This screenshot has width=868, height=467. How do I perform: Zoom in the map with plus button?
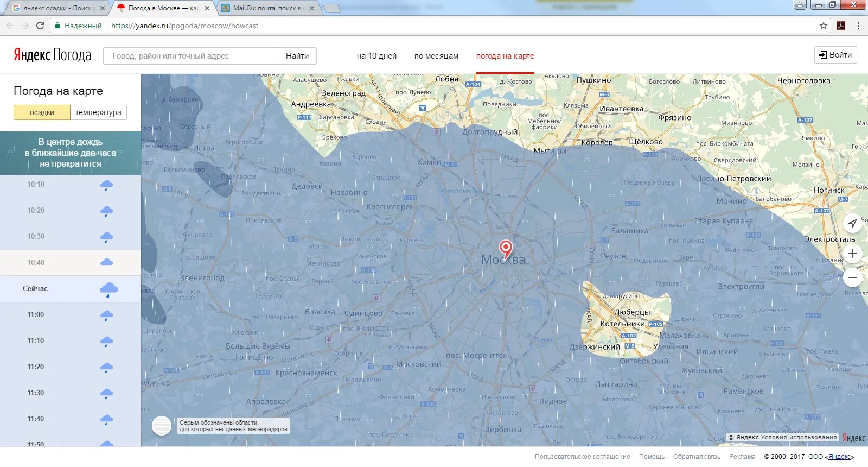point(853,254)
